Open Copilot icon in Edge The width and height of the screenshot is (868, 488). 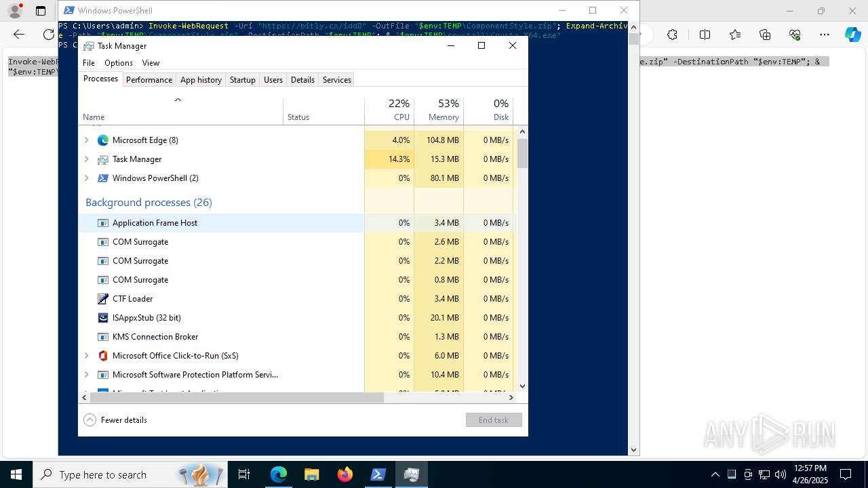tap(852, 35)
